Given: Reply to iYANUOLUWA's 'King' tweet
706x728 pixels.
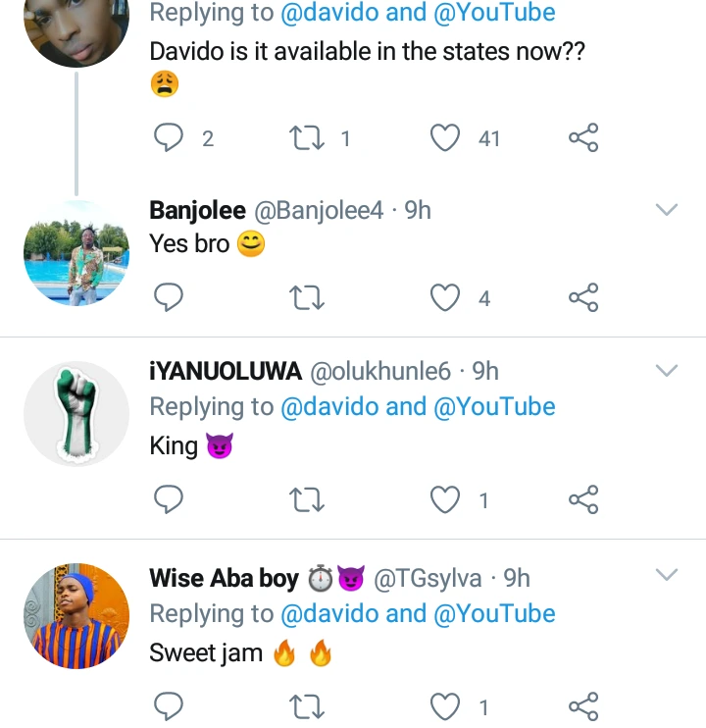Looking at the screenshot, I should pos(169,500).
